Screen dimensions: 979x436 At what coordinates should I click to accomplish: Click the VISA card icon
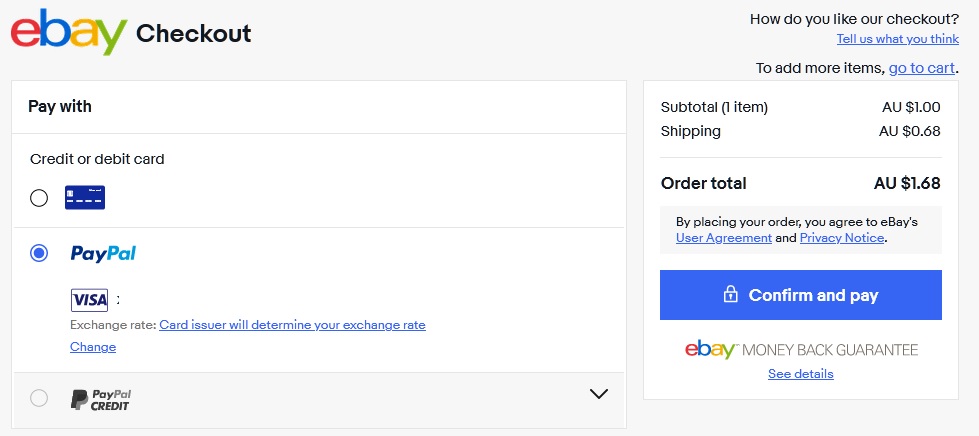89,300
